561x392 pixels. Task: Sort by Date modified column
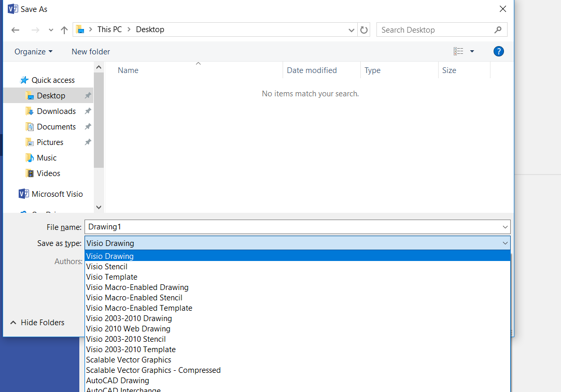pyautogui.click(x=312, y=70)
